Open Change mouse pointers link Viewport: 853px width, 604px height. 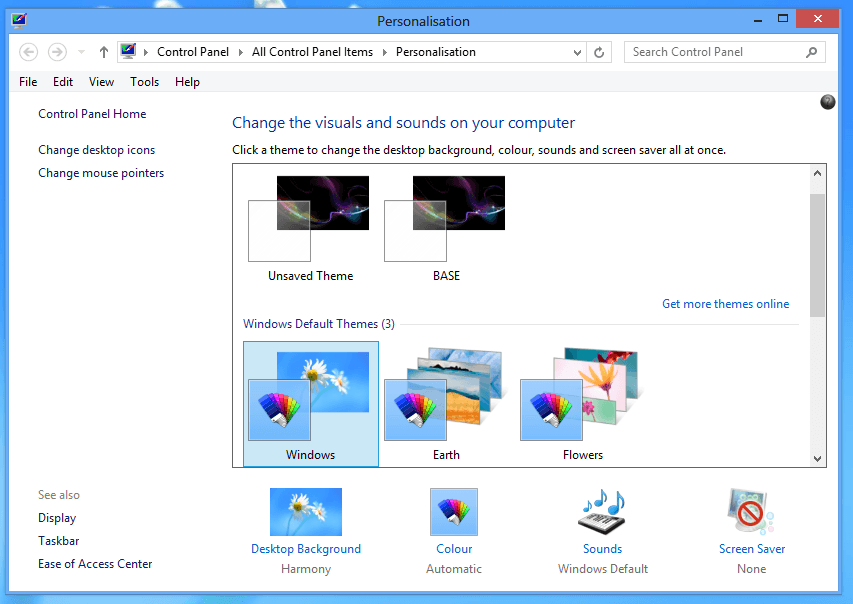101,173
